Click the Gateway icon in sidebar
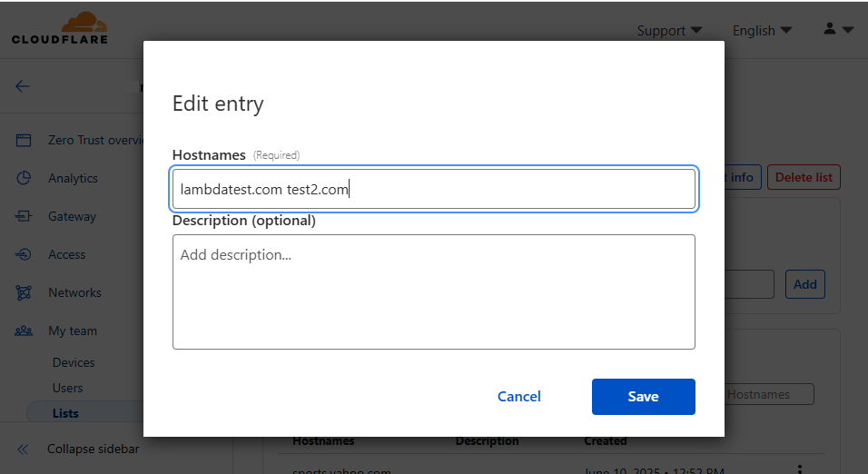 click(x=24, y=217)
